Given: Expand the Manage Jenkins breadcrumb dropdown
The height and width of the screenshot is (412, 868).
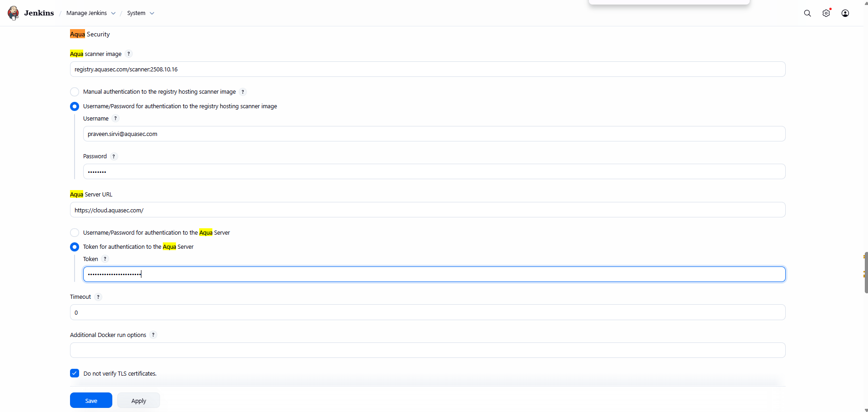Looking at the screenshot, I should coord(113,13).
